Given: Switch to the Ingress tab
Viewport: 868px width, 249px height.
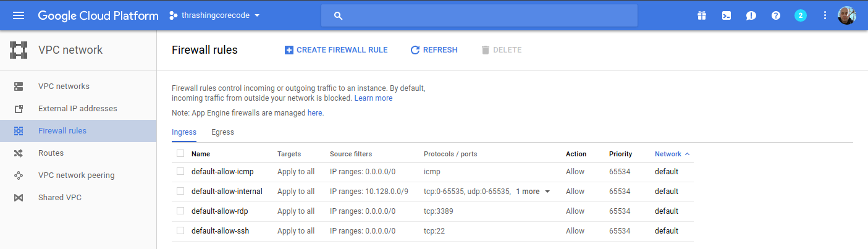Looking at the screenshot, I should [184, 132].
